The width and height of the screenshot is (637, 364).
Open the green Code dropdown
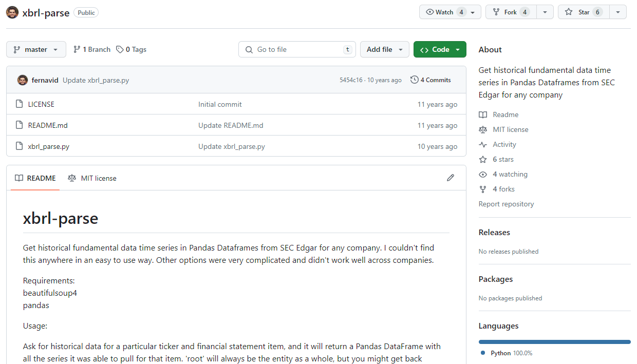click(x=440, y=49)
